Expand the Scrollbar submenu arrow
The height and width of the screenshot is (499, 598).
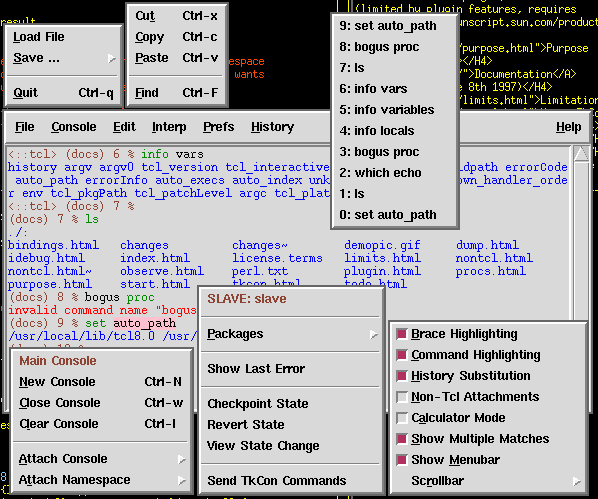click(577, 481)
